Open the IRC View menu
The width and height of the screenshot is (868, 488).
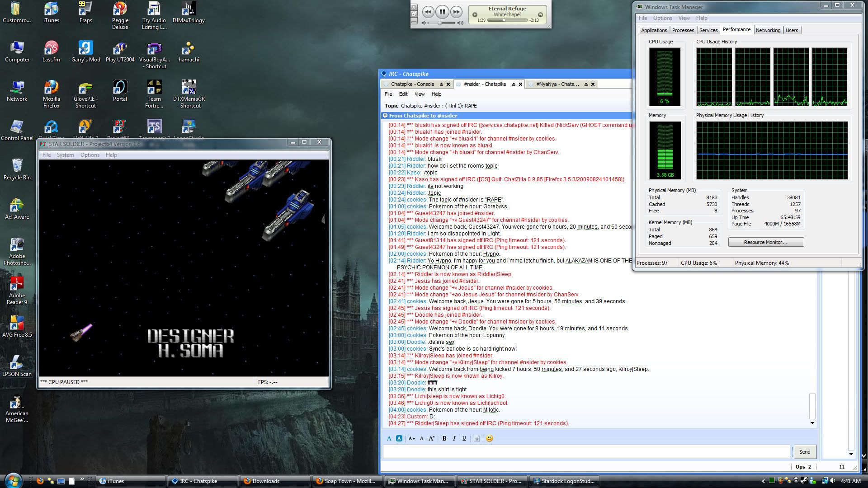pos(420,94)
